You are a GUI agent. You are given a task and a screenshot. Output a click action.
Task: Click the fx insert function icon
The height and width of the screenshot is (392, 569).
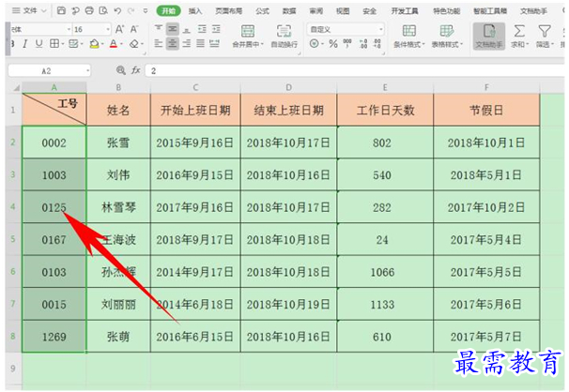coord(136,70)
